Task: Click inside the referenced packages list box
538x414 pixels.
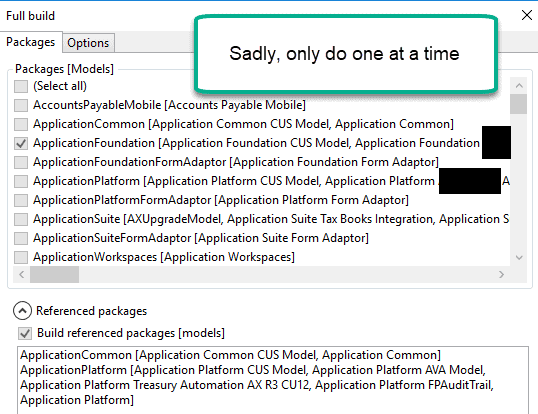Action: [273, 380]
